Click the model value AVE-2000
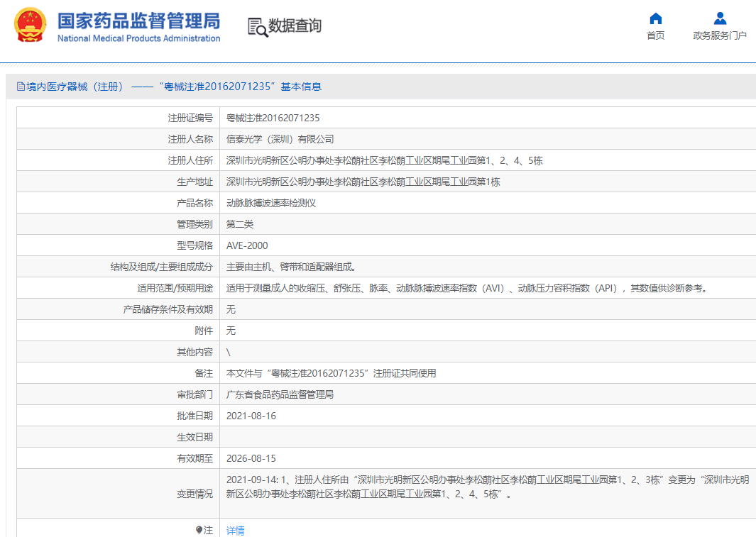 click(247, 245)
